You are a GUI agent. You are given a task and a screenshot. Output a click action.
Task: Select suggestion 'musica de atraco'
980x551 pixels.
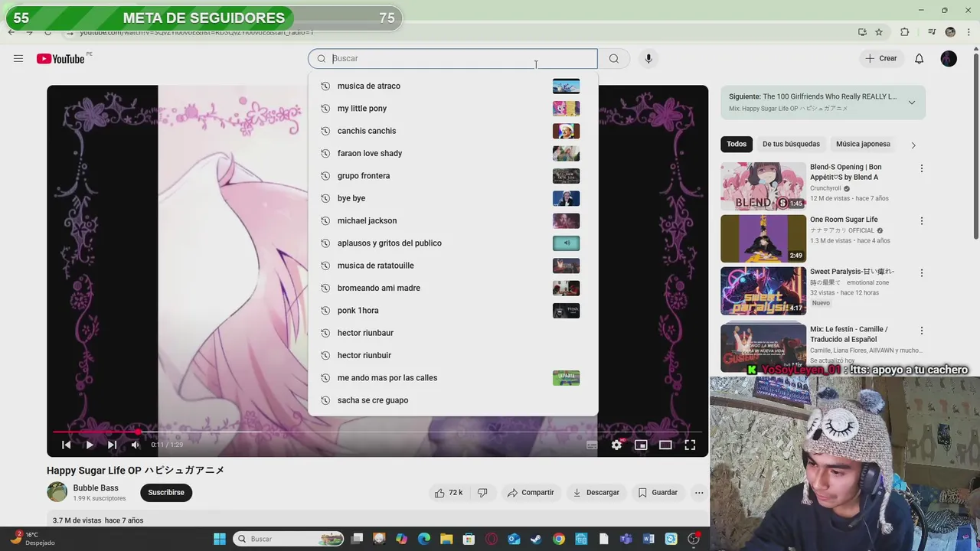click(x=452, y=86)
